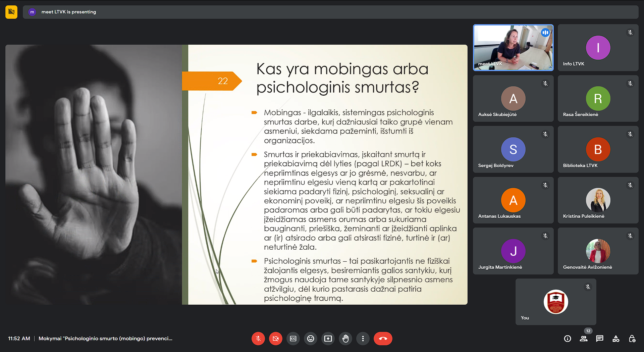
Task: Click Biblioteka LTVK's avatar
Action: (x=598, y=149)
